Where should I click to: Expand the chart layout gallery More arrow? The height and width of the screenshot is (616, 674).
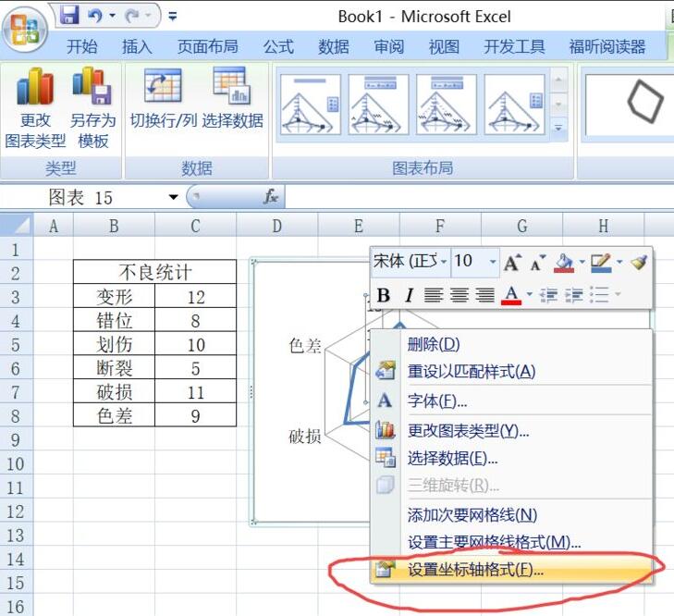click(558, 129)
